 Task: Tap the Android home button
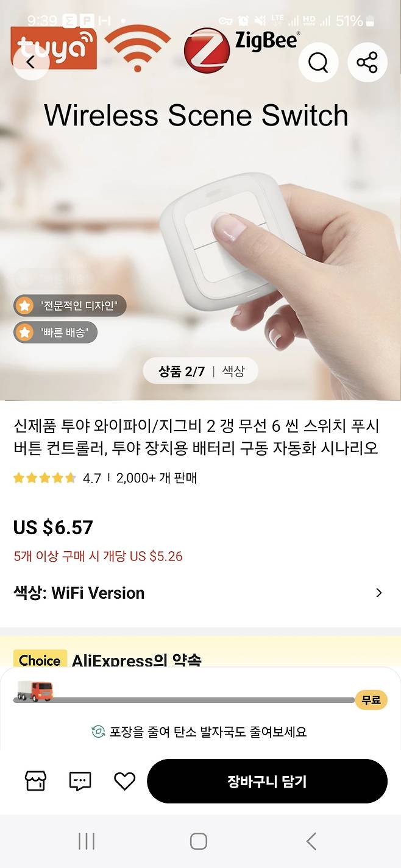199,841
